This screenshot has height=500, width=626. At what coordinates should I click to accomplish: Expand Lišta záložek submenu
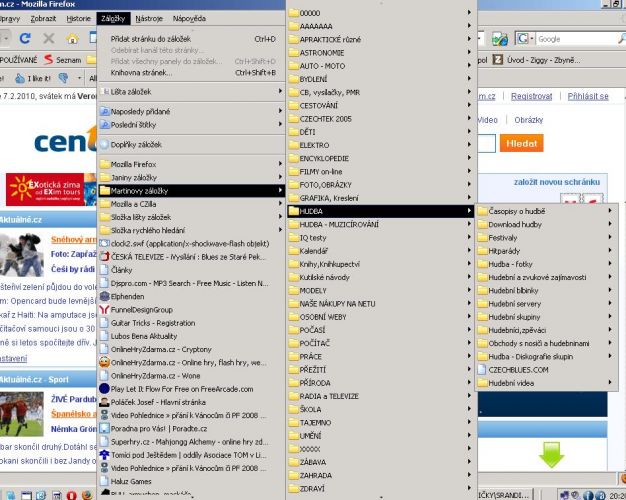point(191,91)
